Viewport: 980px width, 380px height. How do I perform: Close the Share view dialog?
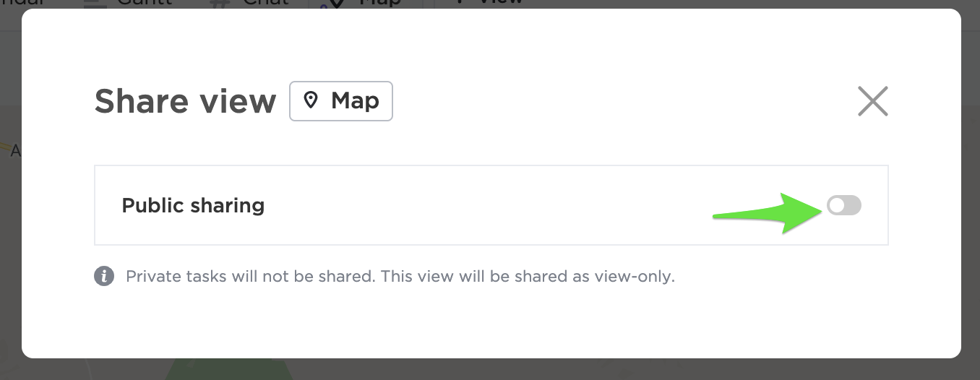[x=872, y=101]
